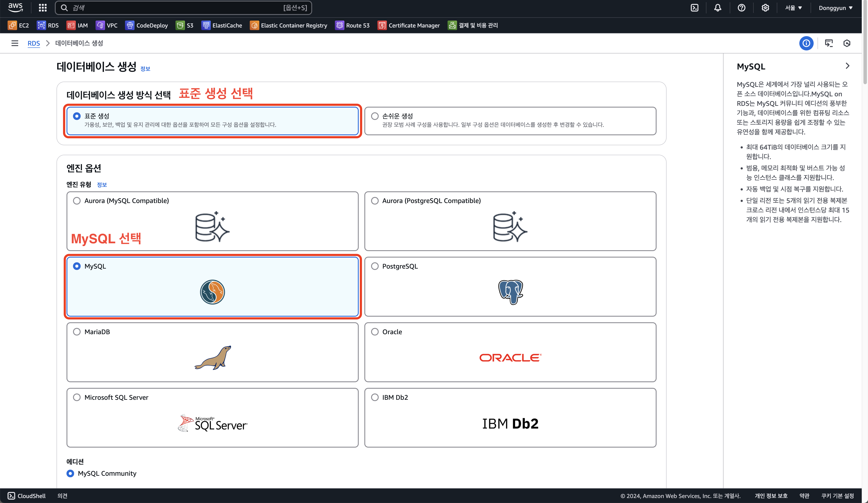Select IBM Db2 engine radio button

[375, 397]
